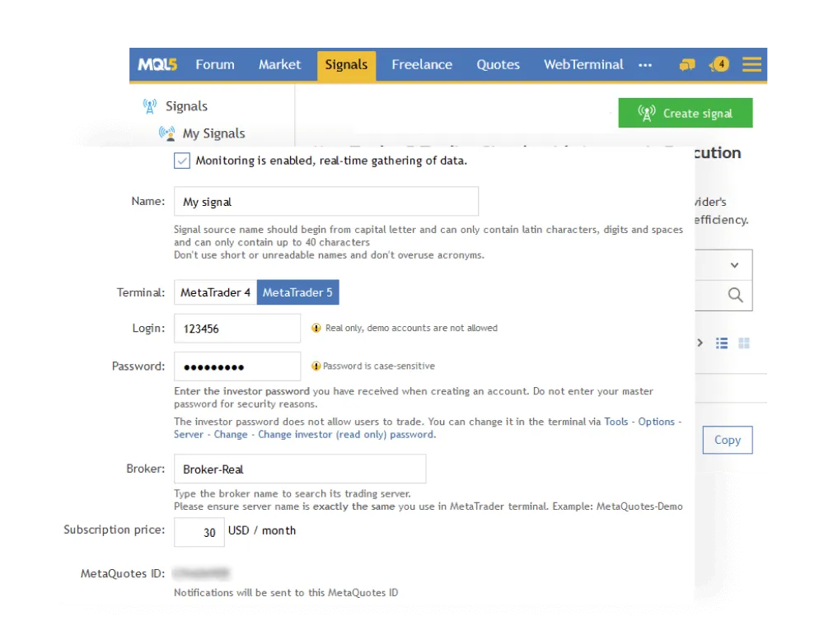Open the Freelance menu item
Viewport: 824px width, 644px height.
[422, 65]
